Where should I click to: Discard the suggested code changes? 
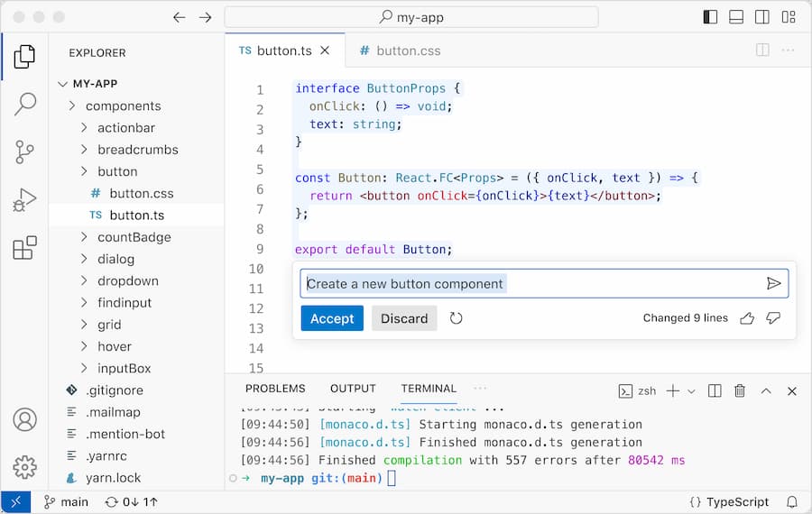point(404,318)
